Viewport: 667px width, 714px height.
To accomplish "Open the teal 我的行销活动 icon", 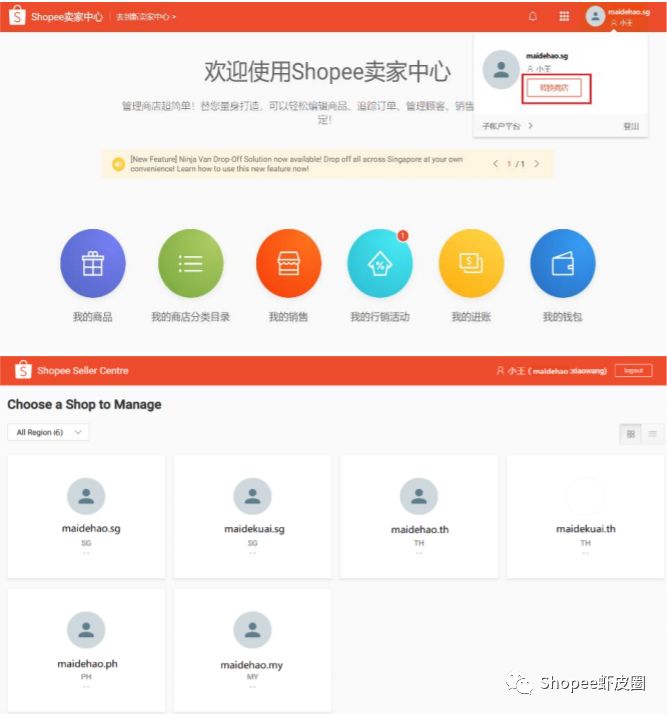I will click(380, 264).
